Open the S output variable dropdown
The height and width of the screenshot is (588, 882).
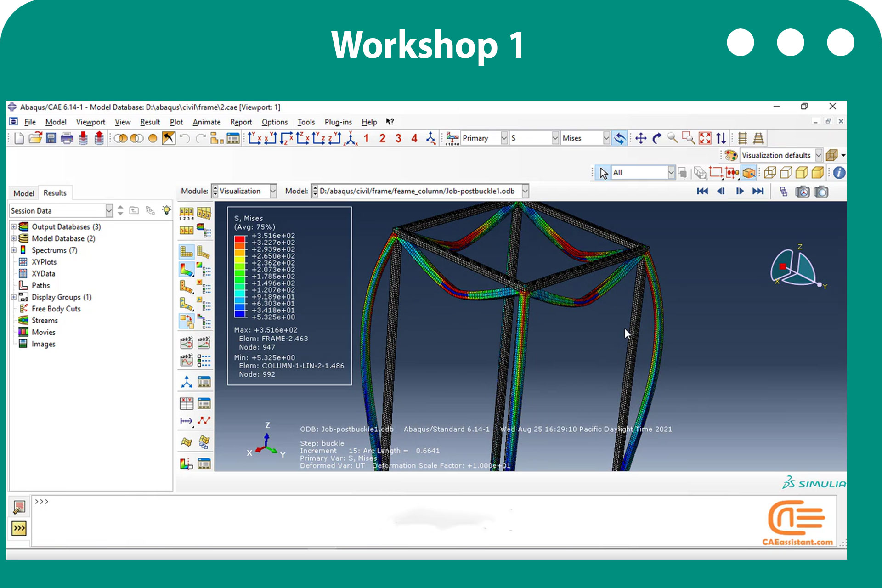click(534, 138)
